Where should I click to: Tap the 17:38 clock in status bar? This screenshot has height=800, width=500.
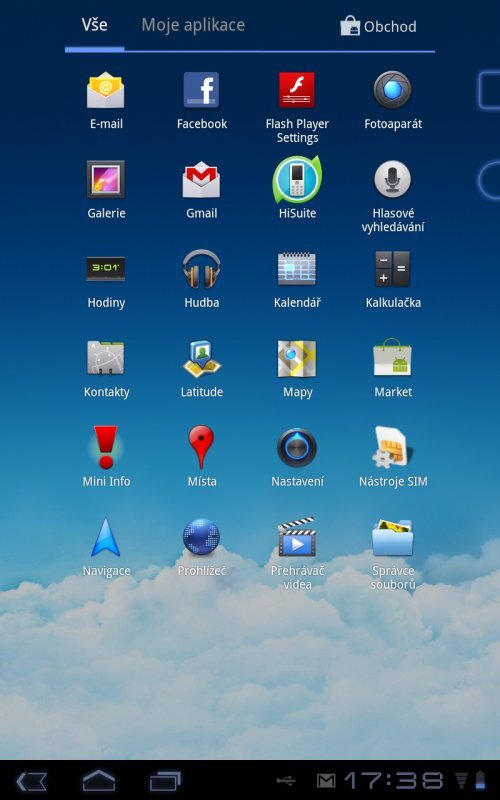click(394, 781)
